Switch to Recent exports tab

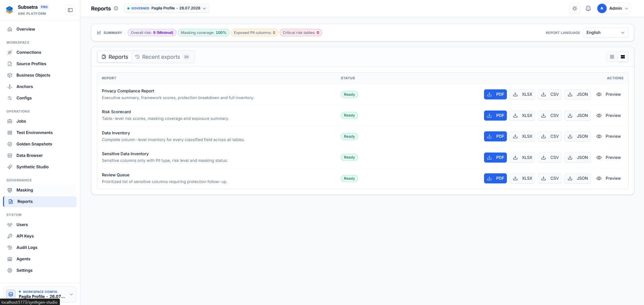pyautogui.click(x=163, y=57)
